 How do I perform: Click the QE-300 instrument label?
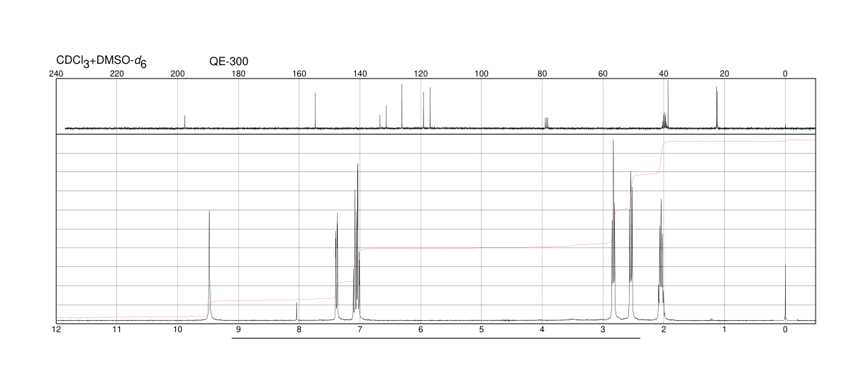point(228,62)
